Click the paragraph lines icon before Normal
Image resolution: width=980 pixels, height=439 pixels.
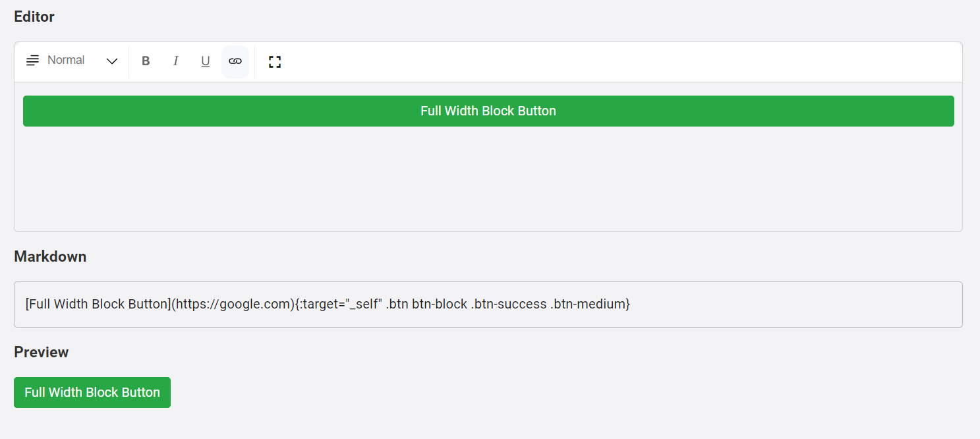coord(32,60)
